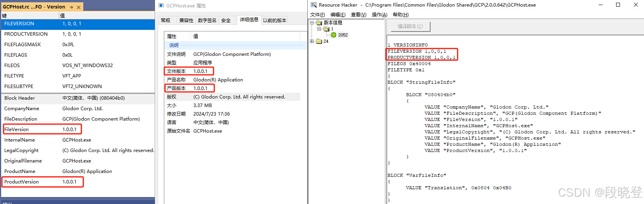The width and height of the screenshot is (644, 204).
Task: Select the FILETYPE row in the rc editor
Action: coord(77,76)
